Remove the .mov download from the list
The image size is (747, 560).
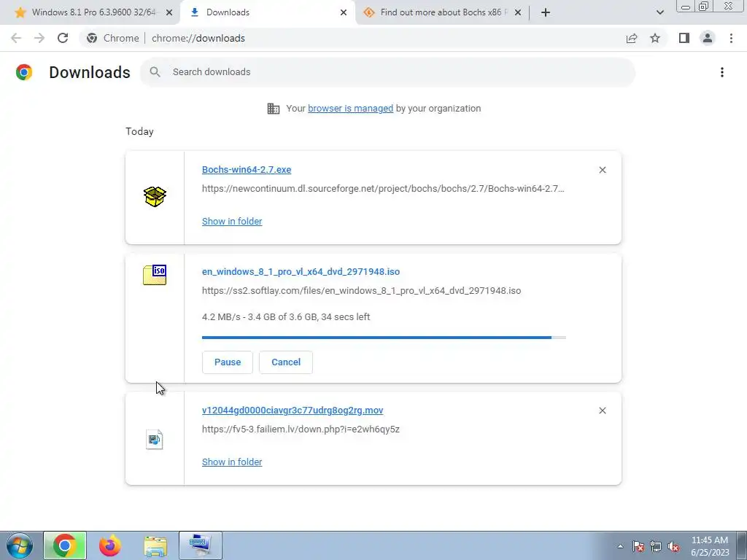coord(603,411)
